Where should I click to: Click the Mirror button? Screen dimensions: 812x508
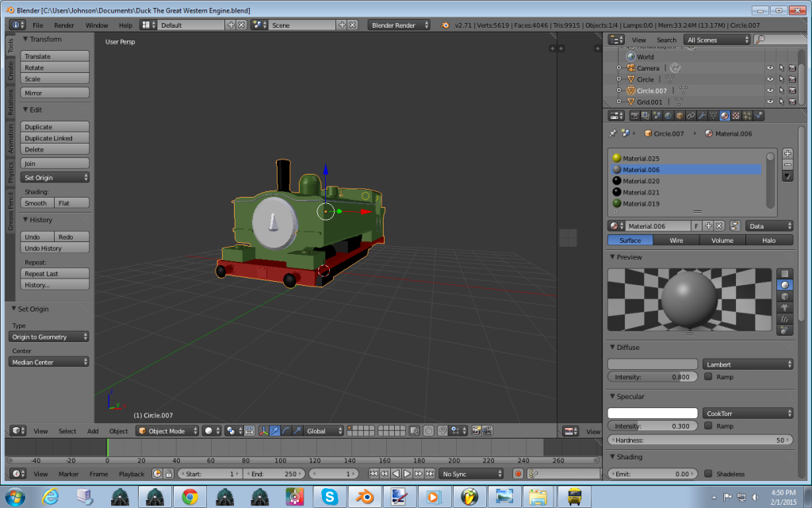pyautogui.click(x=55, y=94)
